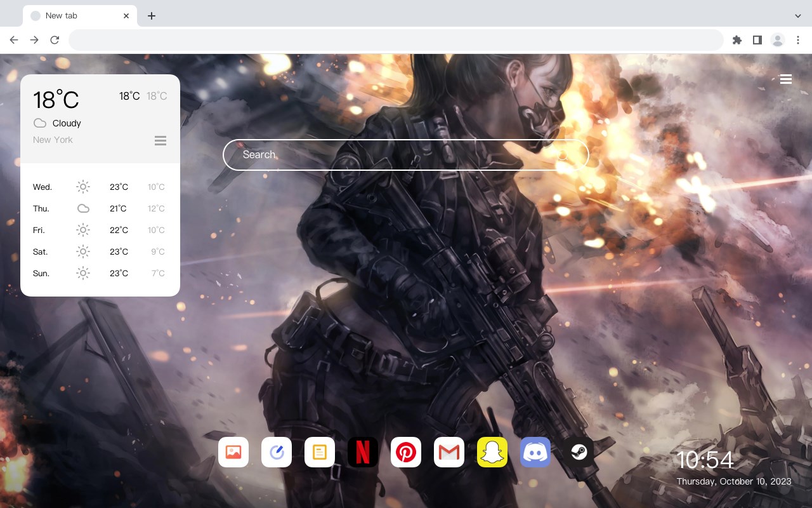The height and width of the screenshot is (508, 812).
Task: Click the sun icon for Sunday
Action: [83, 273]
